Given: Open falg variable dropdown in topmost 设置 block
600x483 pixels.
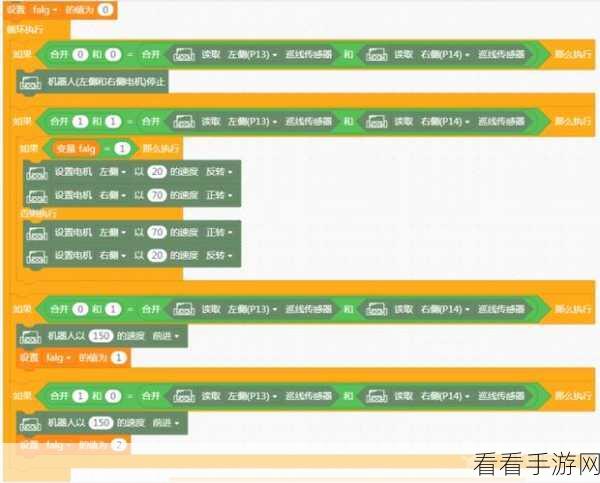Looking at the screenshot, I should (45, 10).
